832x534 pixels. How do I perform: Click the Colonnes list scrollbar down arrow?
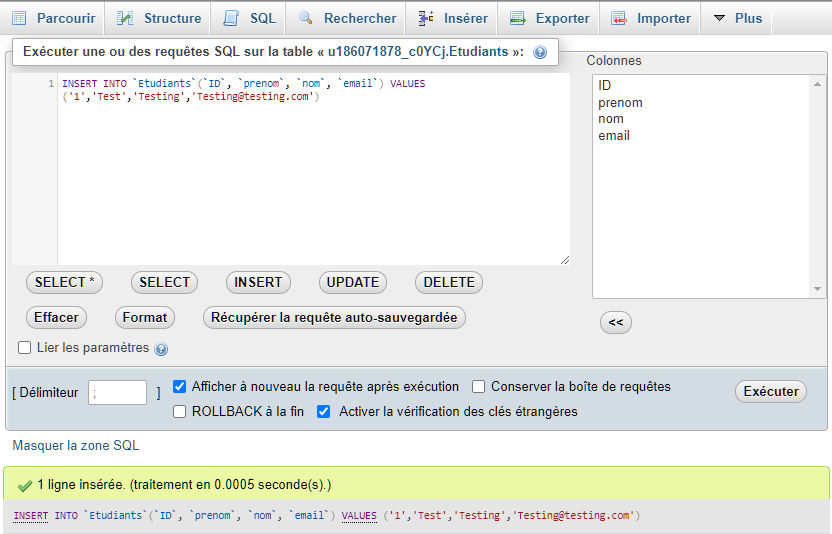817,289
